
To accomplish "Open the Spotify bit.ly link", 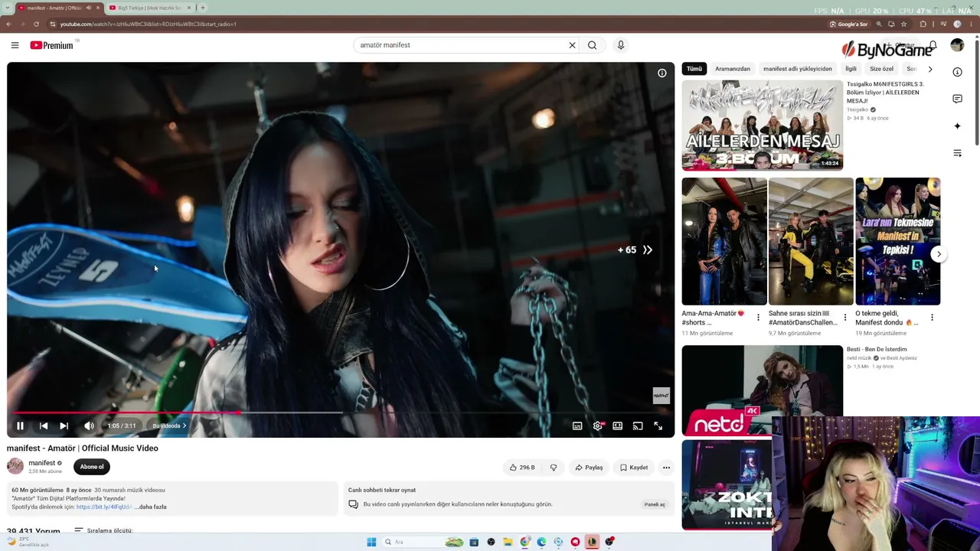I will pos(104,507).
